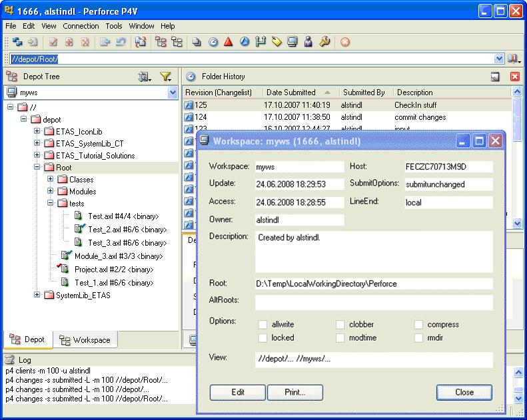Expand the ETAS_SystemLib_CT folder
527x420 pixels.
[37, 142]
